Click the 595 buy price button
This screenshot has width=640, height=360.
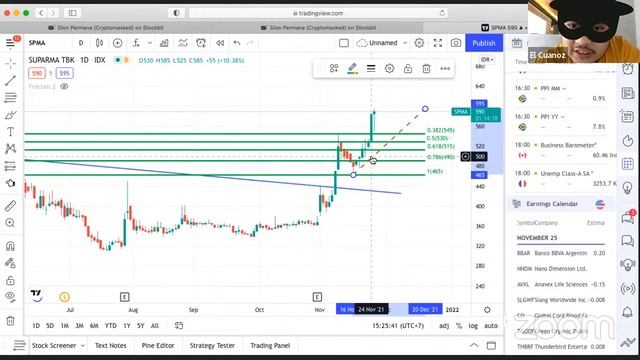click(64, 73)
